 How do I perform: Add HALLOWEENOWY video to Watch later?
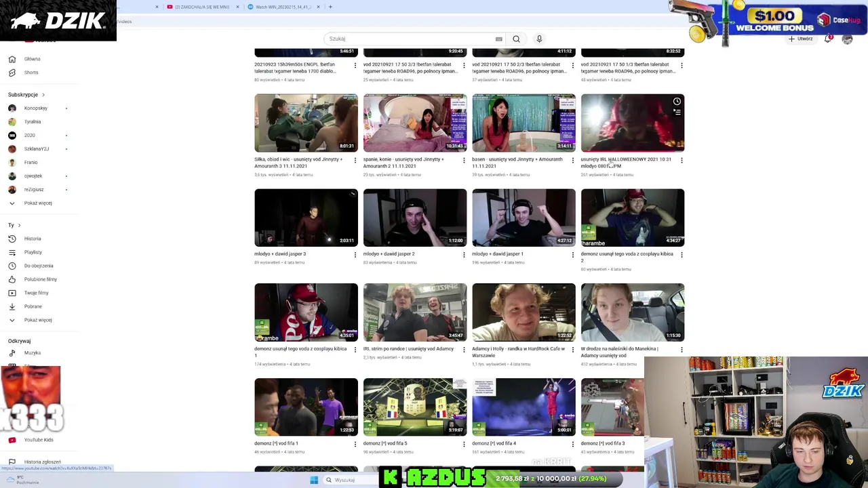(677, 102)
